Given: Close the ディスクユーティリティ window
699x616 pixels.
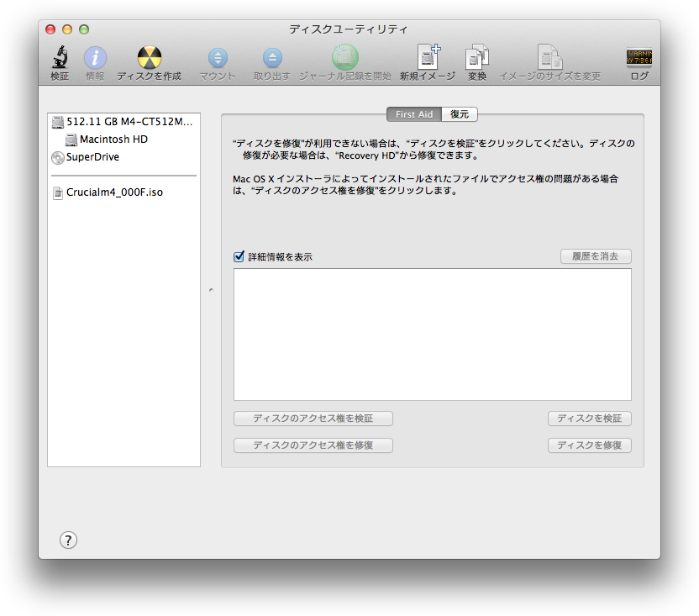Looking at the screenshot, I should pyautogui.click(x=50, y=29).
